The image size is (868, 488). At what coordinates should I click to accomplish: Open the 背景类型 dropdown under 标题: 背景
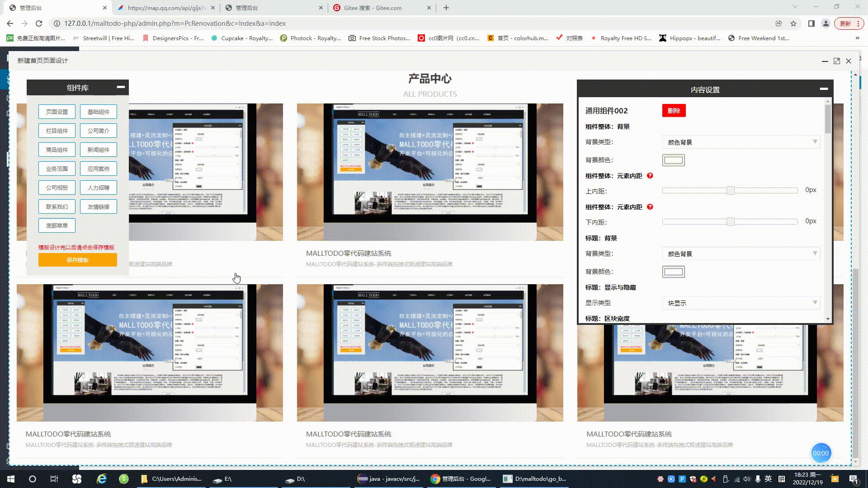click(741, 253)
